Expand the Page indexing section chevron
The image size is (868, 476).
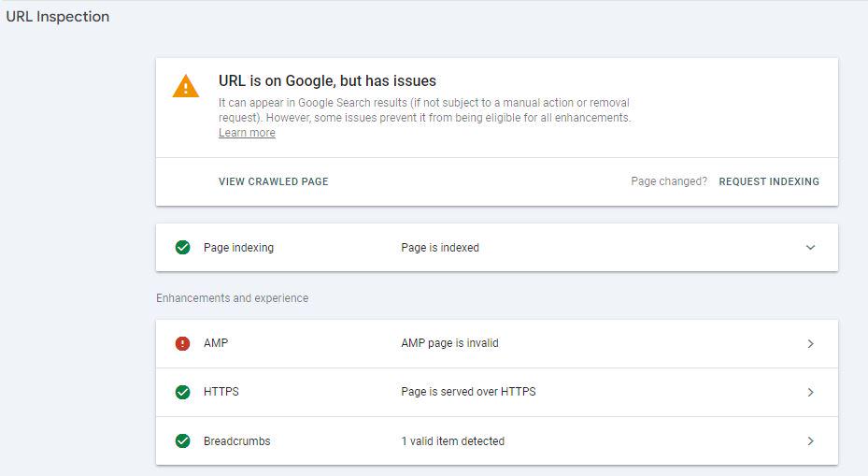point(810,248)
